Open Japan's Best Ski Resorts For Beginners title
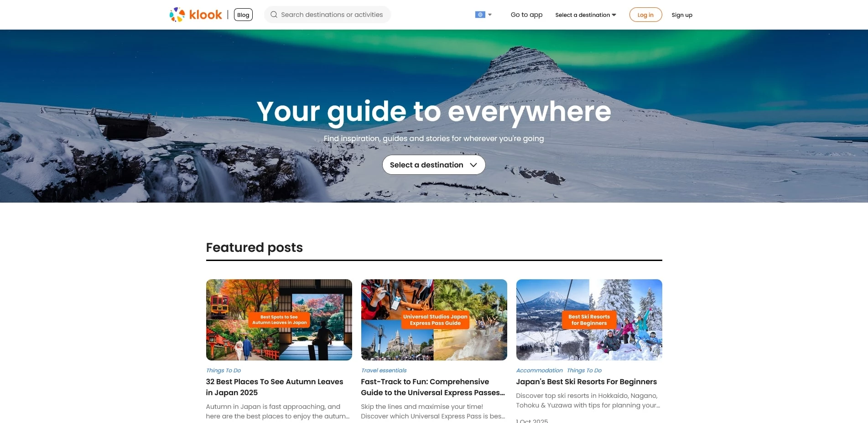 coord(587,381)
